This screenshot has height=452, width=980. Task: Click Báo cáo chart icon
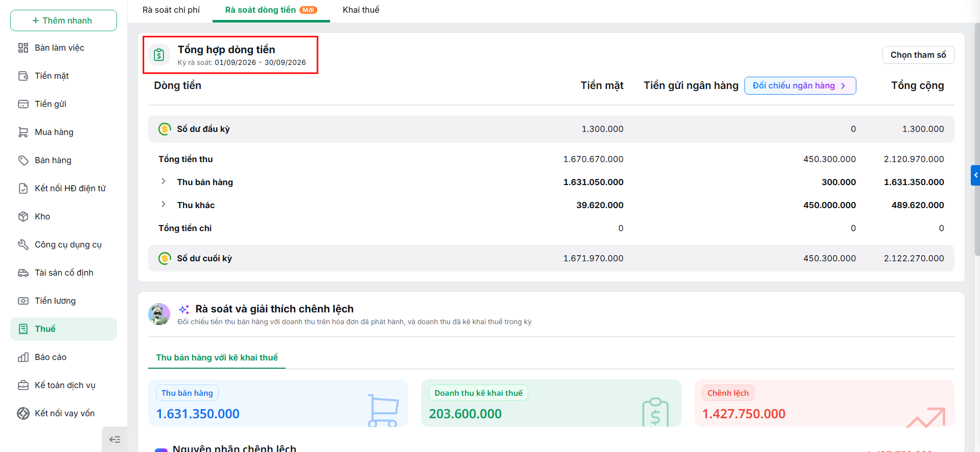pyautogui.click(x=23, y=357)
